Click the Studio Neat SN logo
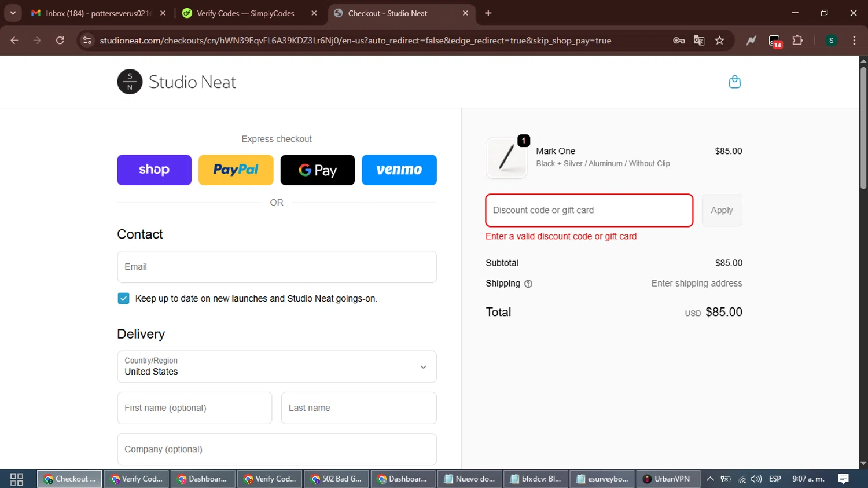 tap(130, 82)
